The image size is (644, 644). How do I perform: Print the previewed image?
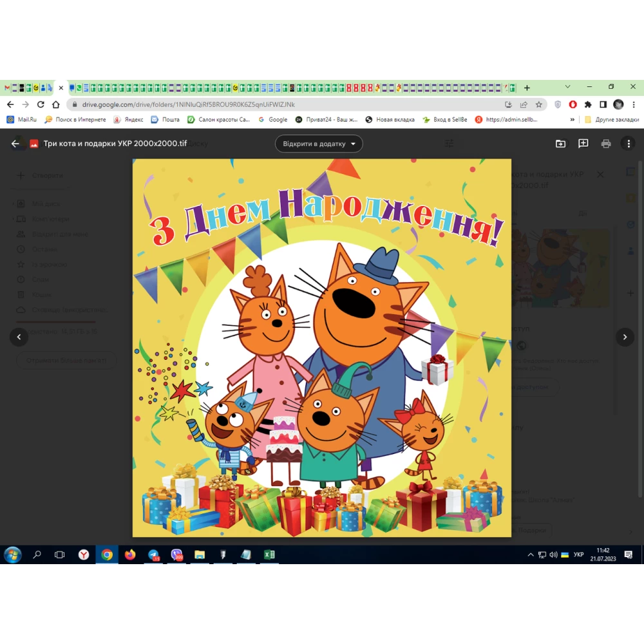[606, 144]
